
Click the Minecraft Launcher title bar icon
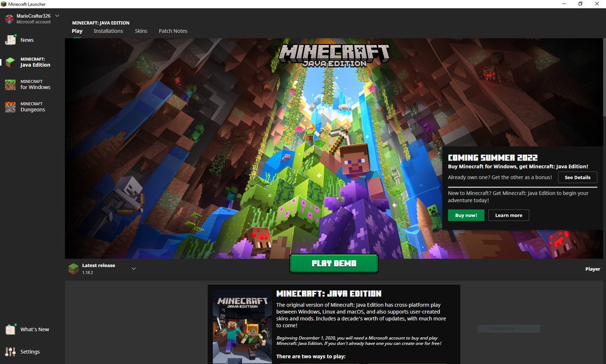4,4
